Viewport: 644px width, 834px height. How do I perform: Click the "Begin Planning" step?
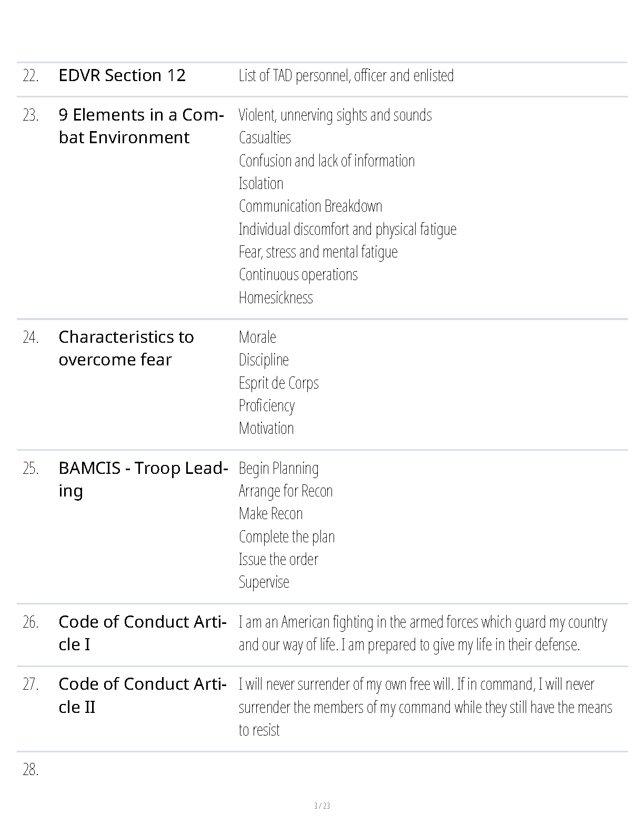click(278, 468)
